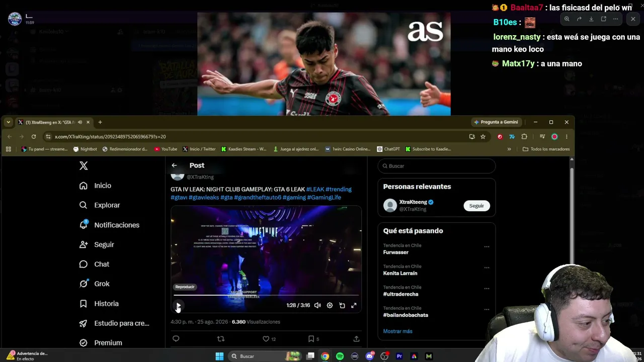Reload the current page
644x362 pixels.
34,136
